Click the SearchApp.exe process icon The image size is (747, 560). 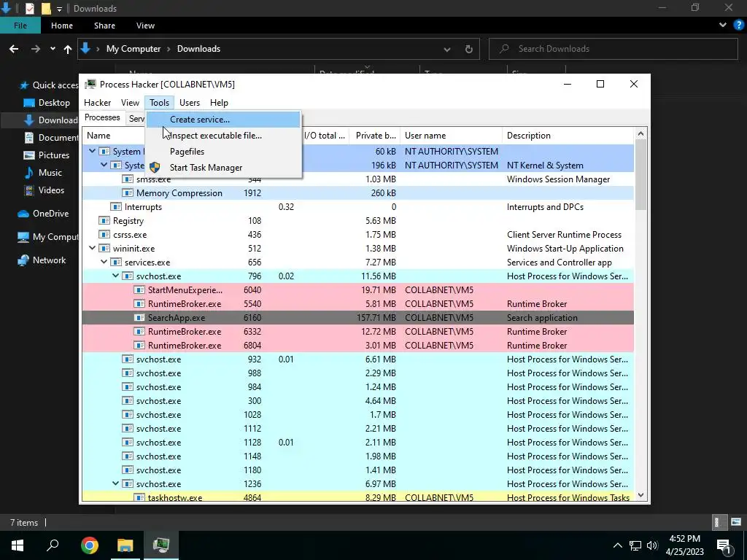point(139,318)
